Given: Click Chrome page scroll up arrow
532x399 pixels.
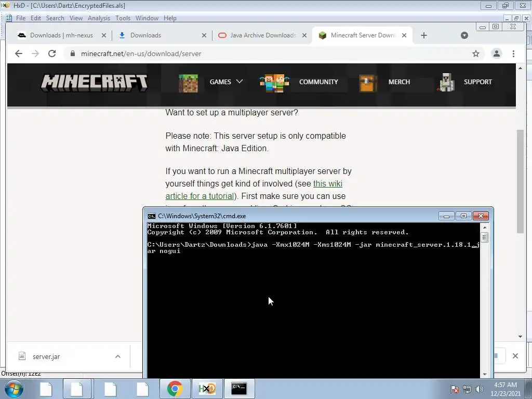Looking at the screenshot, I should pos(520,68).
